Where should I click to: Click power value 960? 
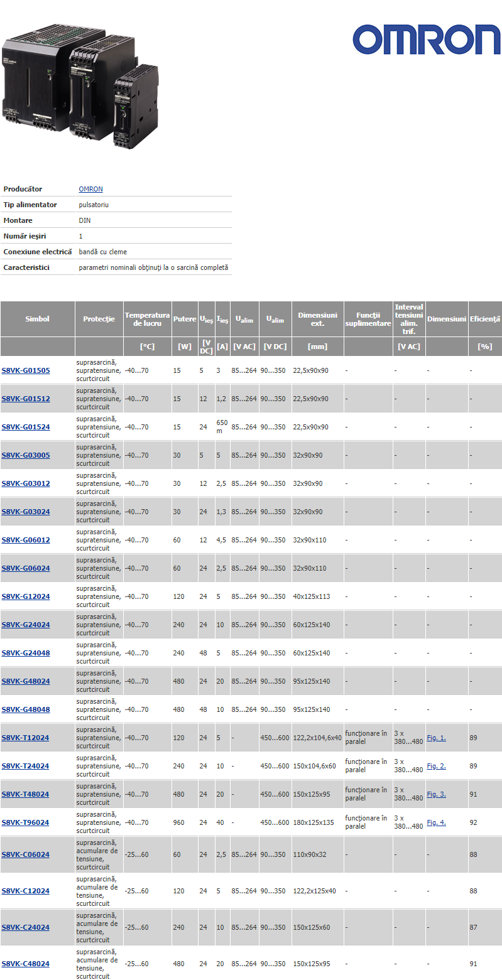179,822
